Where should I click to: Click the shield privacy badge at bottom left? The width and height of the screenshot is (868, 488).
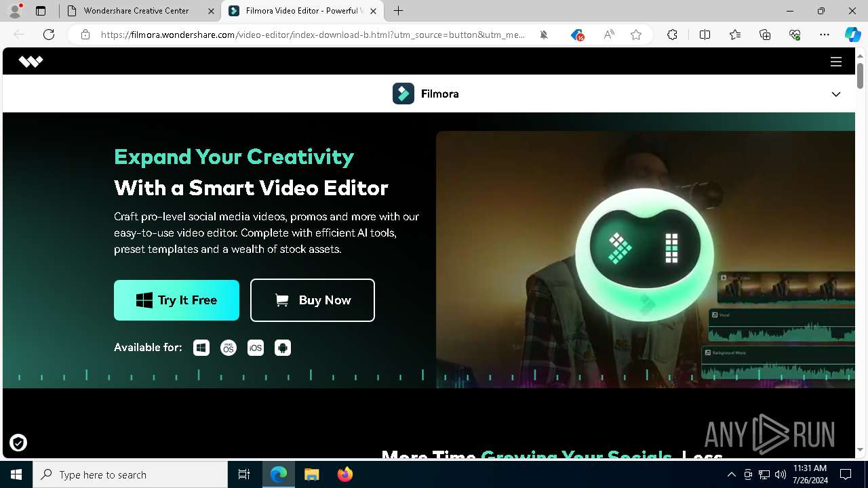(x=18, y=443)
